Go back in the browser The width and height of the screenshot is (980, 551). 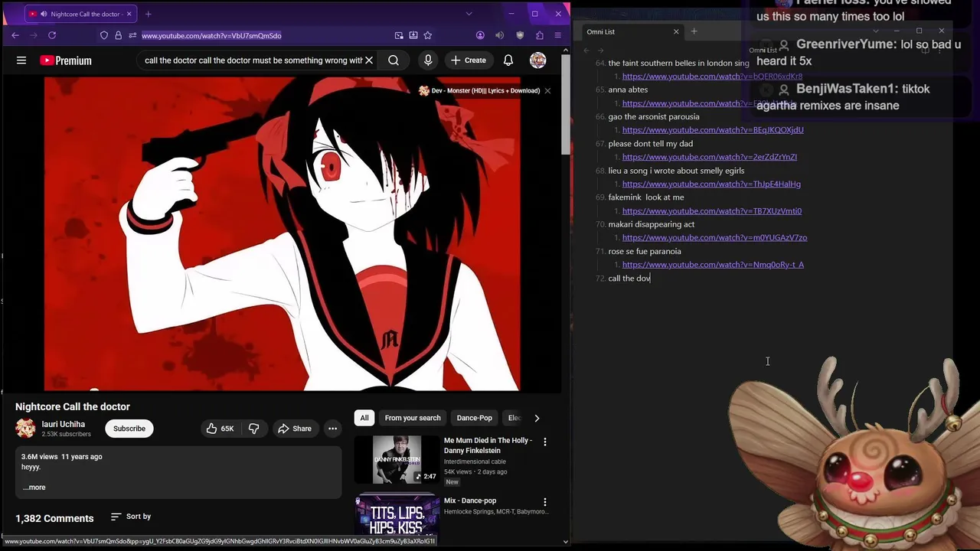[x=15, y=35]
